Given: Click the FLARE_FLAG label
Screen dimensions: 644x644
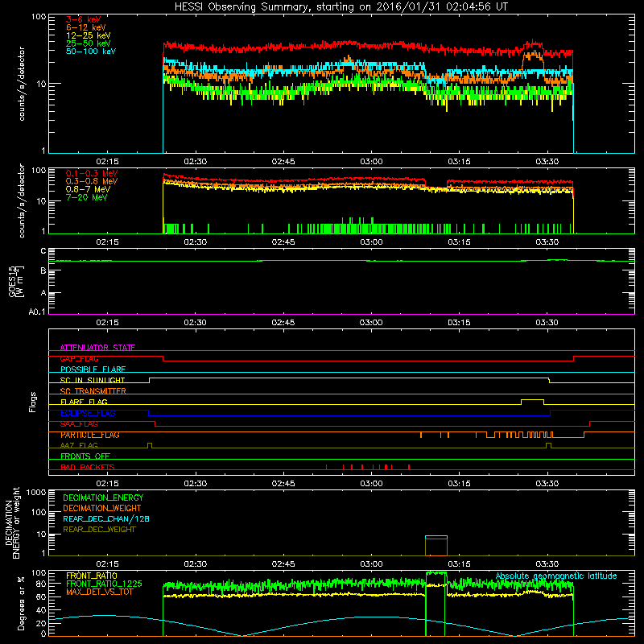Looking at the screenshot, I should pos(84,402).
